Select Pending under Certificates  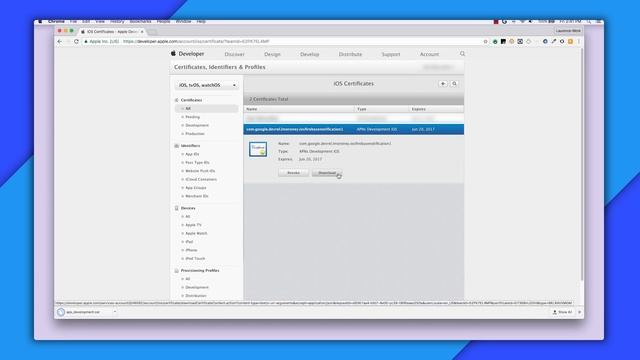tap(192, 117)
